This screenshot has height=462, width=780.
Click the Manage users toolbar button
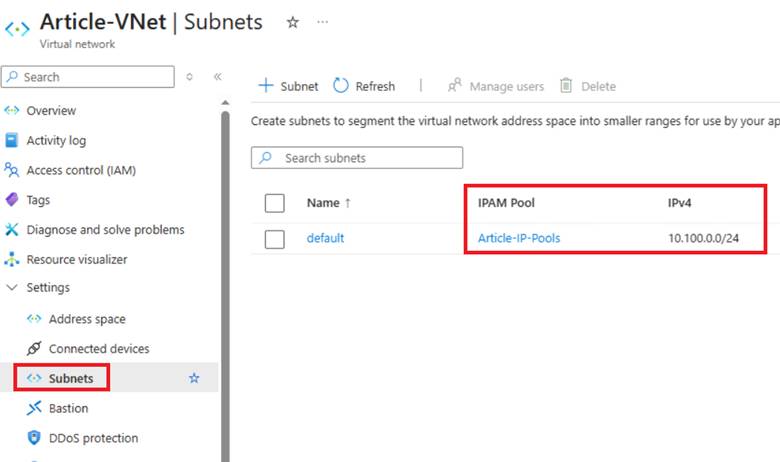[496, 86]
